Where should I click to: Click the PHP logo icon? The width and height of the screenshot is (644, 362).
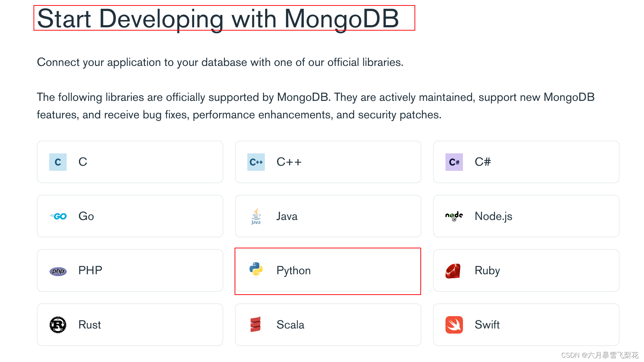(58, 271)
